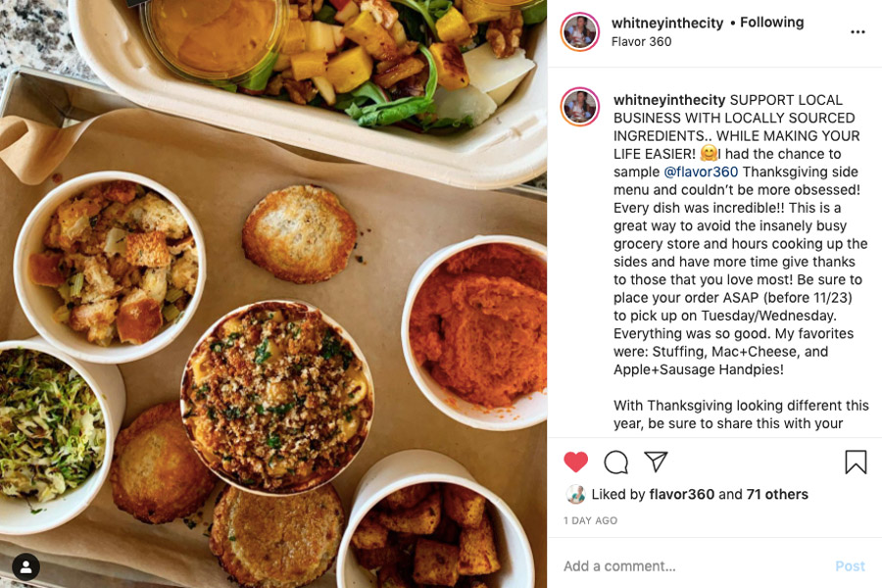This screenshot has width=882, height=588.
Task: Open avatar next to the caption
Action: (x=580, y=107)
